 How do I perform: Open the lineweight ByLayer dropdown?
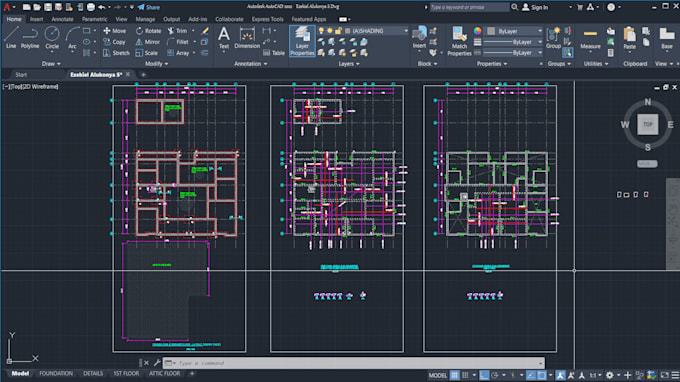click(x=513, y=42)
